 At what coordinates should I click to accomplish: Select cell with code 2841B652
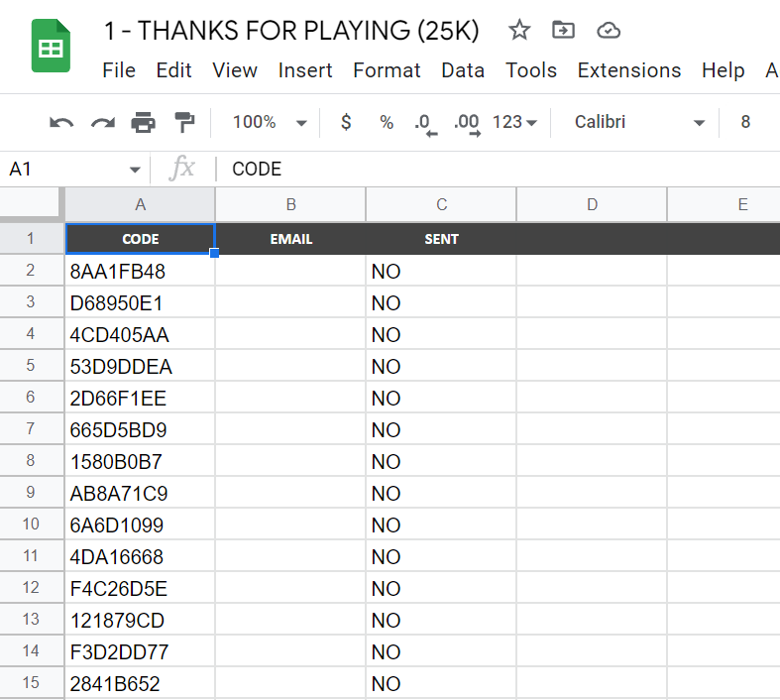(141, 683)
